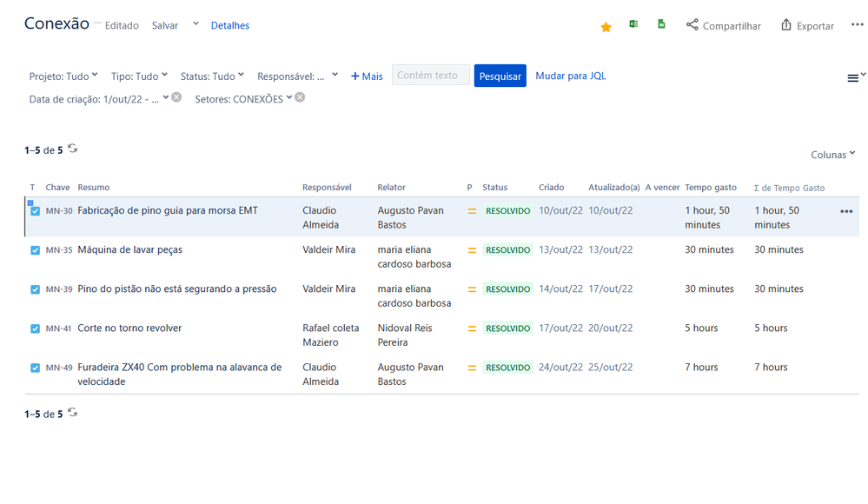This screenshot has width=868, height=504.
Task: Click the medium priority icon for MN-39
Action: click(472, 289)
